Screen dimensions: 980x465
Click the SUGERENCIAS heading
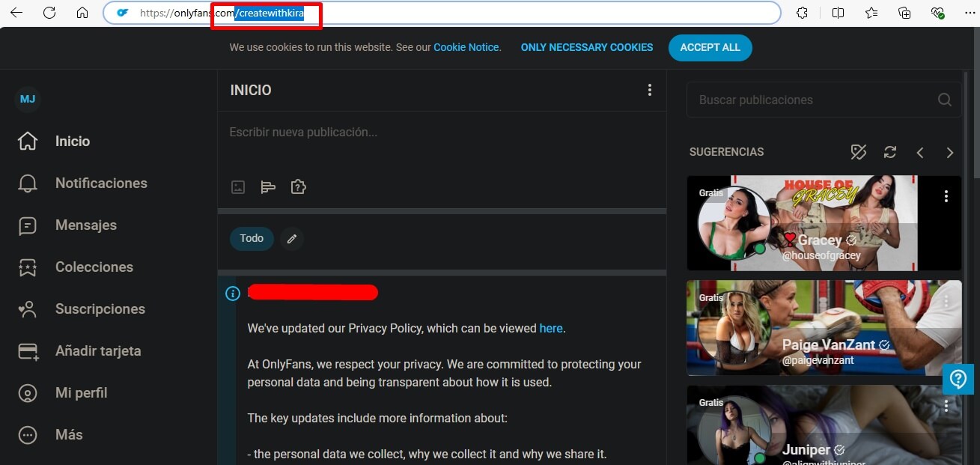726,152
